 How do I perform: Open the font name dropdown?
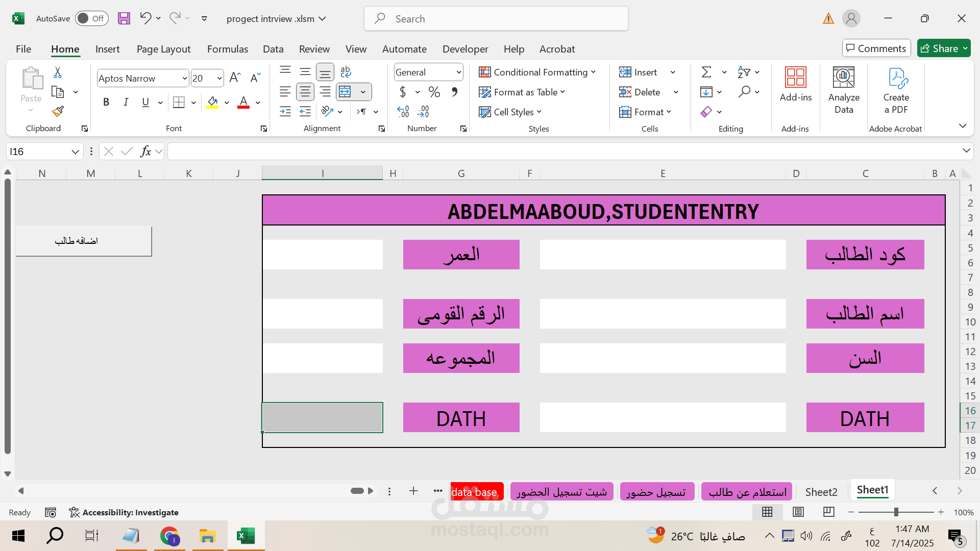click(184, 78)
